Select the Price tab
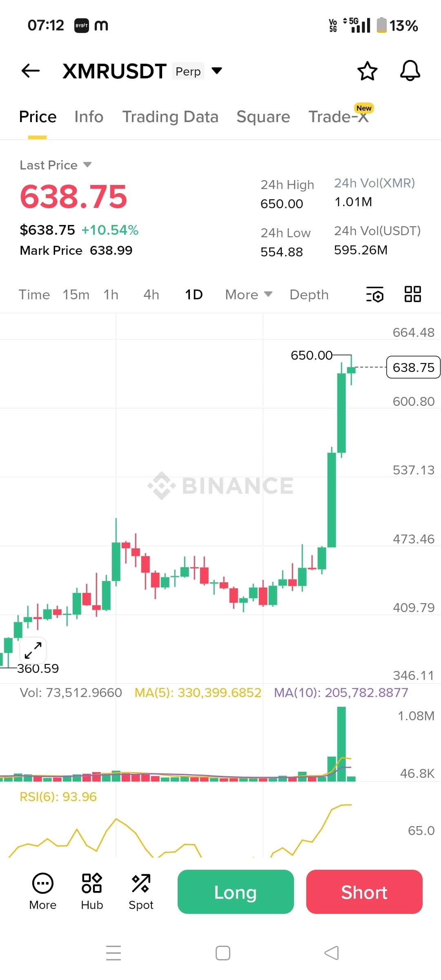Viewport: 441px width, 980px height. [38, 117]
